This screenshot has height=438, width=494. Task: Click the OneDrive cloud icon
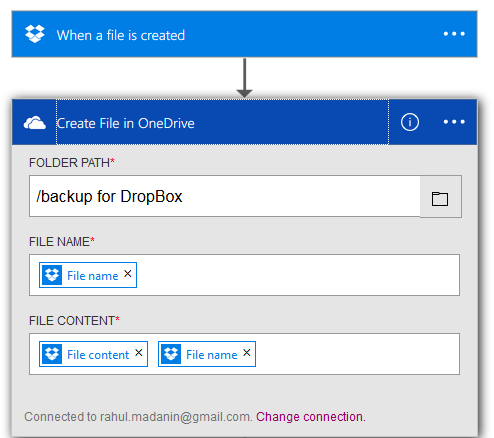(x=35, y=123)
